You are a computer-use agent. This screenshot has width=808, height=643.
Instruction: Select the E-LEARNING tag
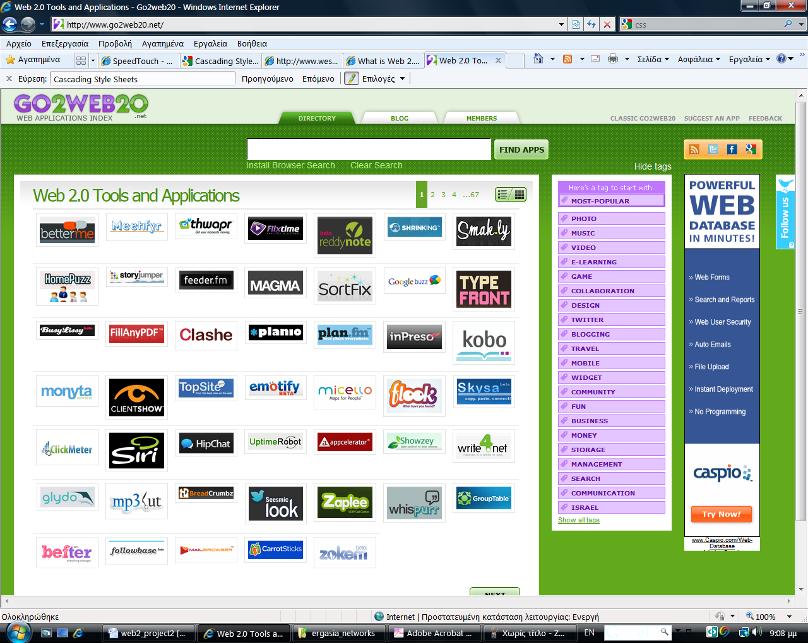(611, 262)
